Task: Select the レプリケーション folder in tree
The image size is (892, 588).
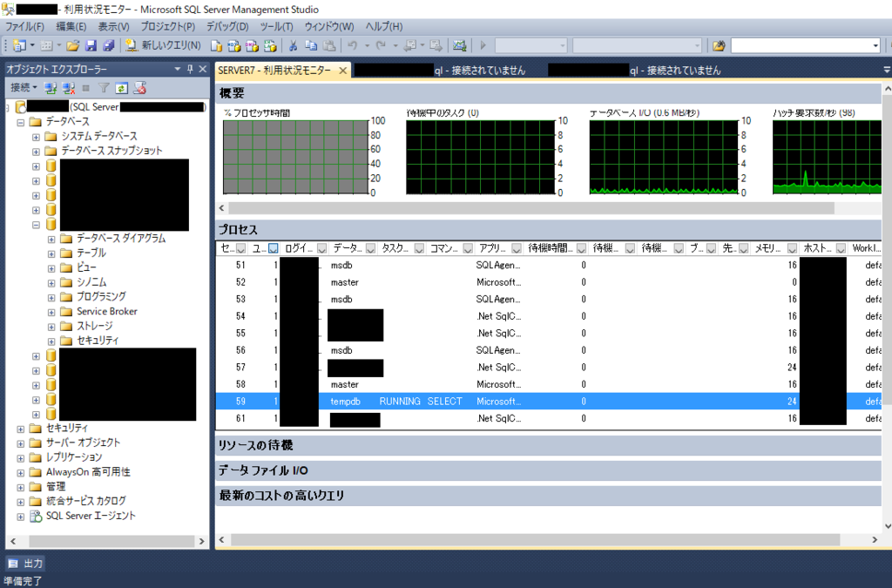Action: pyautogui.click(x=74, y=457)
